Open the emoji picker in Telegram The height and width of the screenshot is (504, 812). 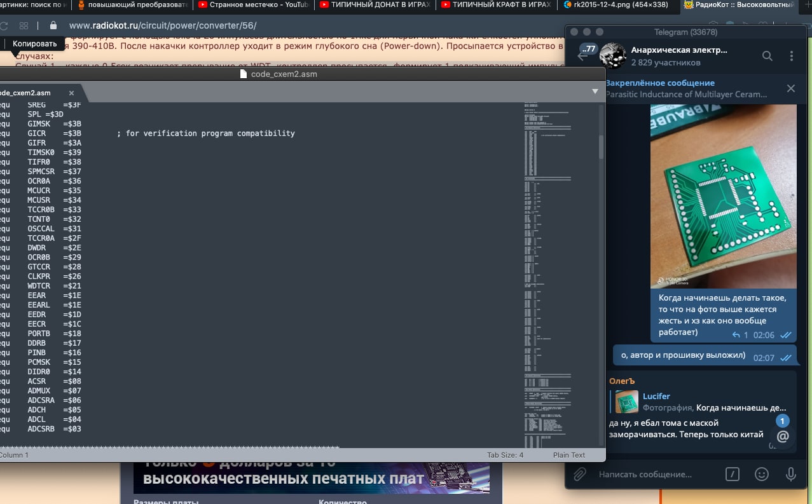(761, 474)
